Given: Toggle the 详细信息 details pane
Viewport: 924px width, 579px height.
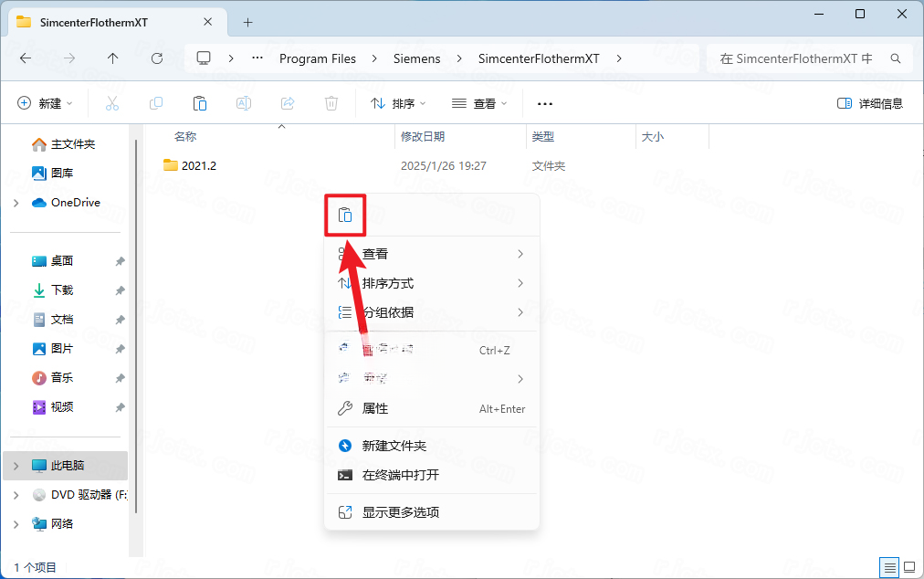Looking at the screenshot, I should tap(870, 104).
